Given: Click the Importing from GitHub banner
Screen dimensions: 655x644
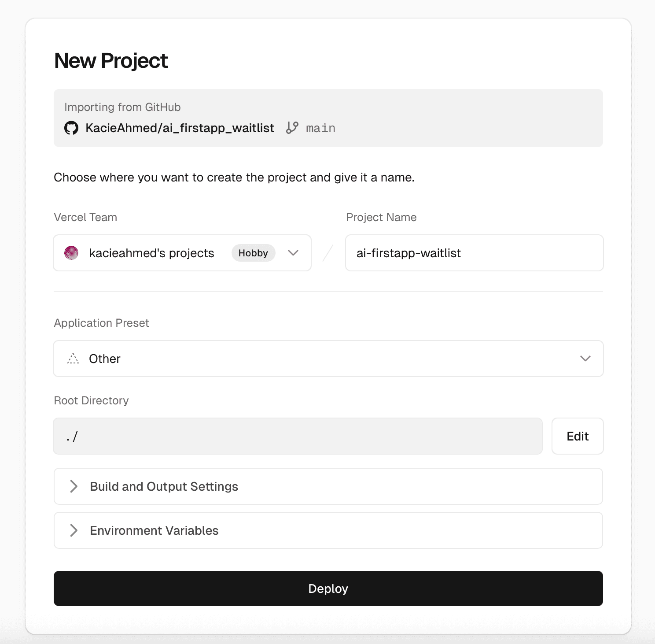Looking at the screenshot, I should click(327, 118).
